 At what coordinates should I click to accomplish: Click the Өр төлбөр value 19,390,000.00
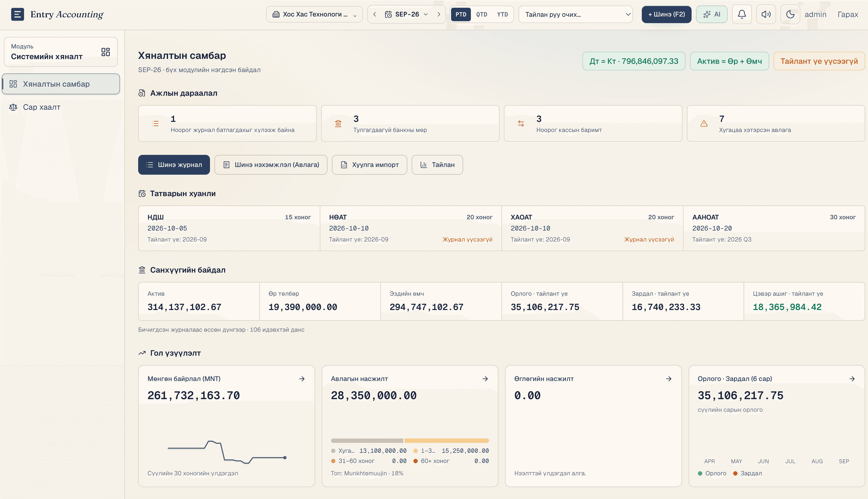point(303,307)
